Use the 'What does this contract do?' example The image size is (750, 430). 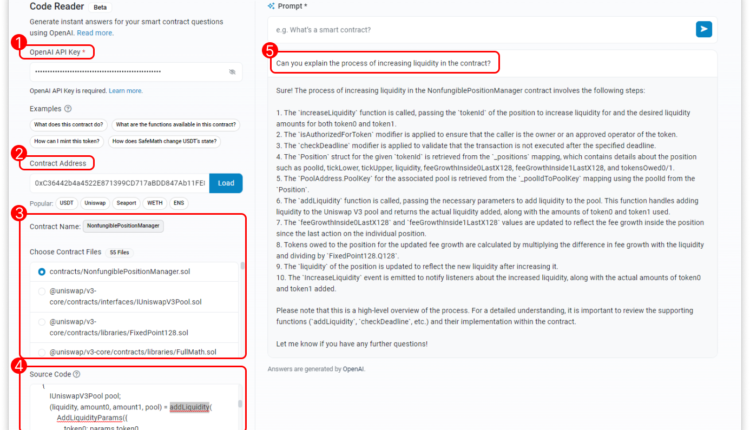click(x=68, y=125)
